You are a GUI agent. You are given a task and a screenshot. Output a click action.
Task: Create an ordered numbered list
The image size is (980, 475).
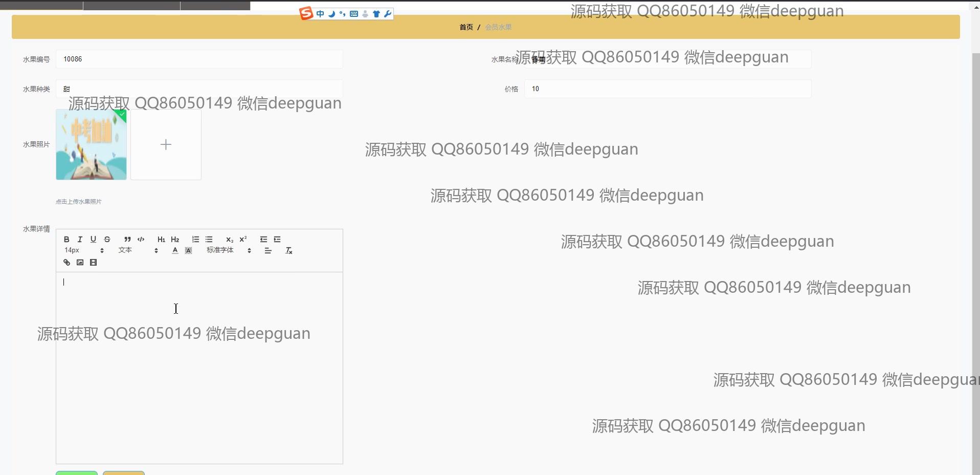pos(195,240)
